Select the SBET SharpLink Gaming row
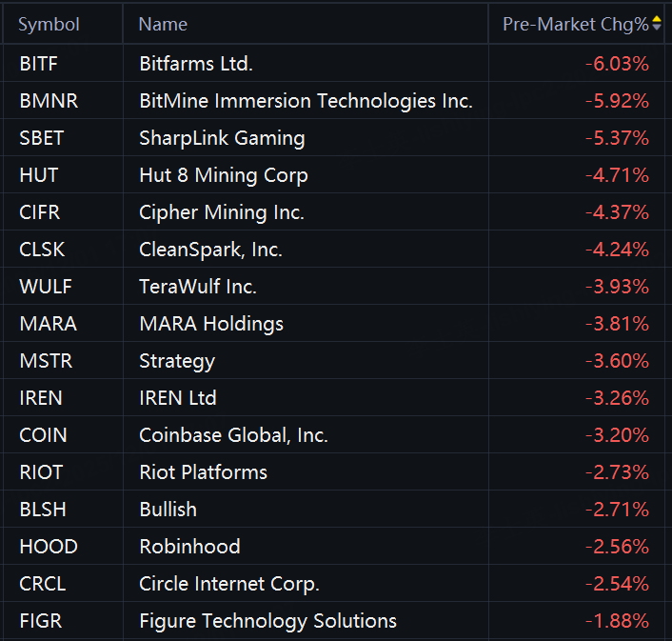This screenshot has height=641, width=672. [222, 138]
